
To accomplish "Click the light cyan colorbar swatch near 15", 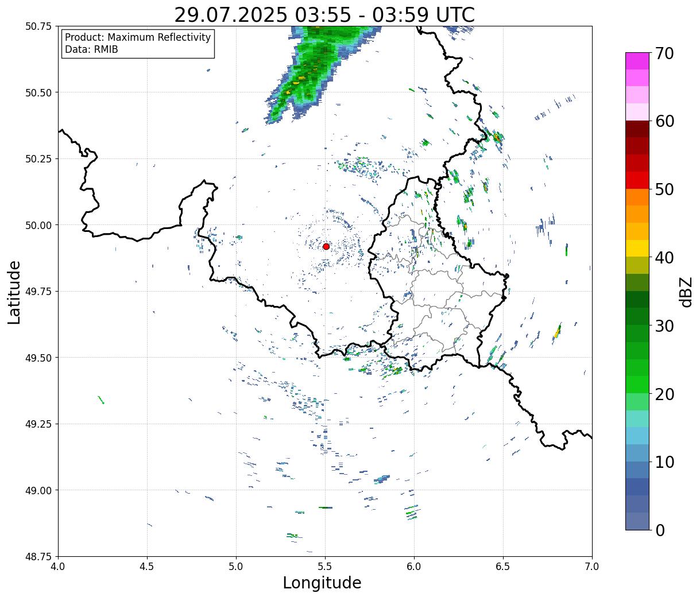I will coord(637,419).
